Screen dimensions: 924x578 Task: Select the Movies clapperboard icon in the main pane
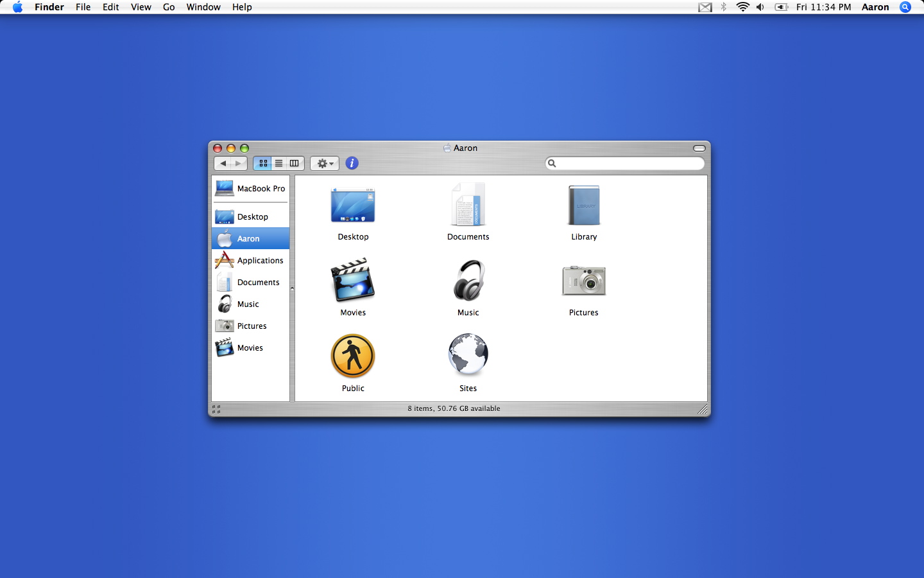pos(353,280)
